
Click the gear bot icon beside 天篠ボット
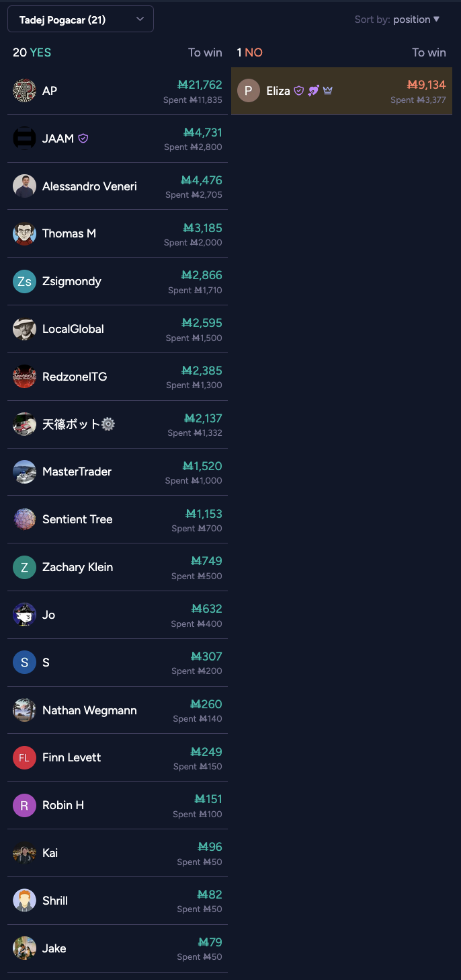tap(108, 424)
